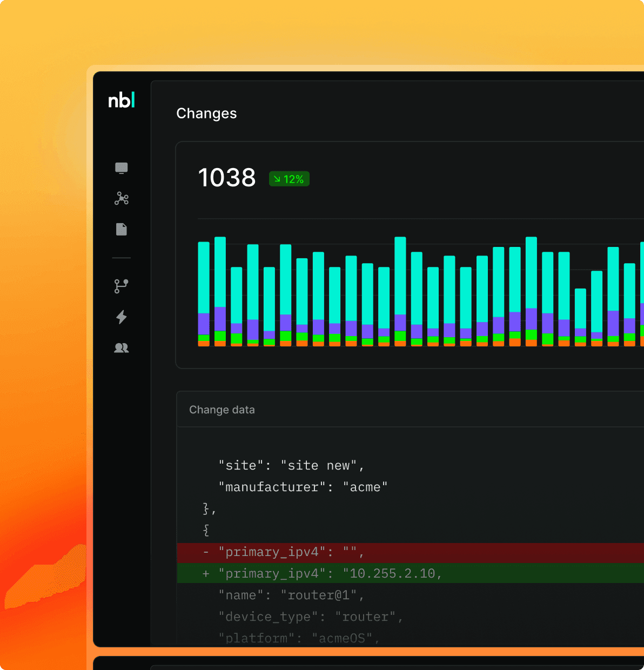
Task: Select the document file sidebar icon
Action: (122, 230)
